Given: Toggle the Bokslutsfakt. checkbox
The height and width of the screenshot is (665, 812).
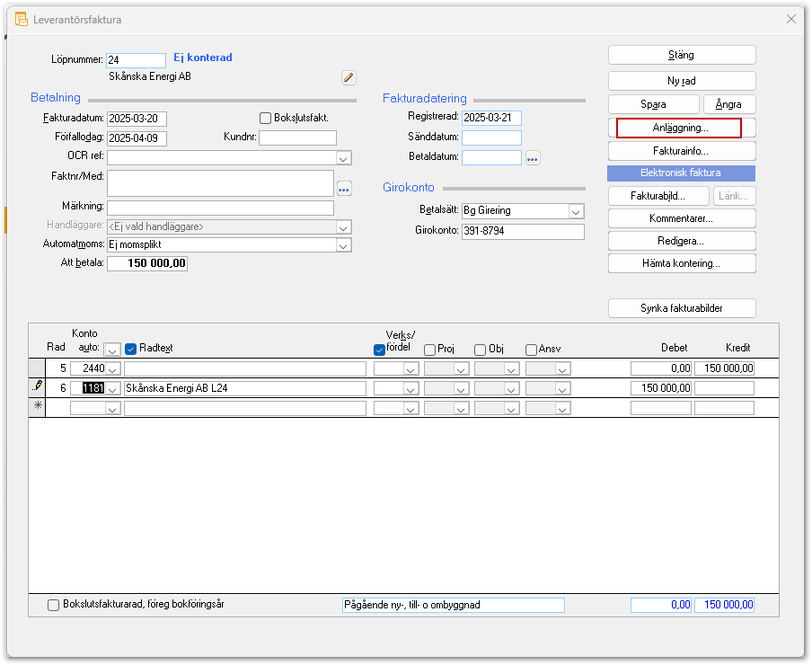Looking at the screenshot, I should click(x=266, y=119).
